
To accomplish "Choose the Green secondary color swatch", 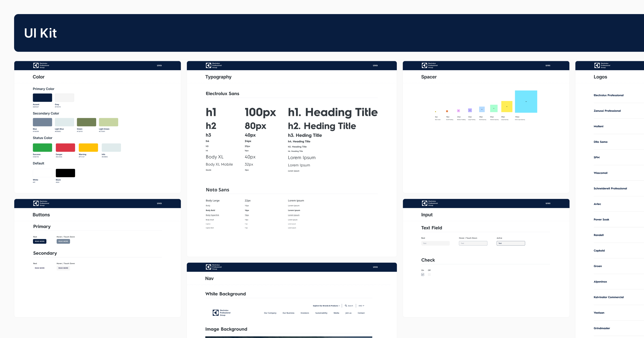I will coord(86,122).
